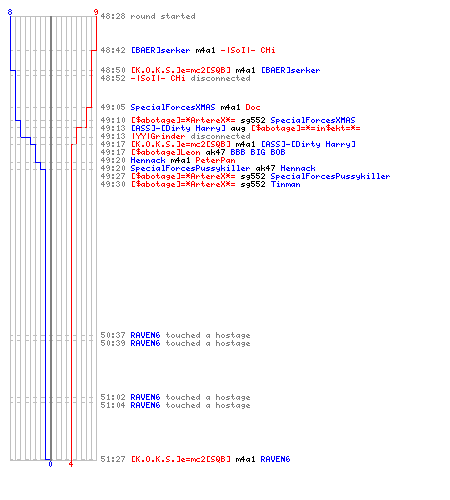Click BBB BIG BOB victim name
Screen dimensions: 450x500
click(258, 152)
